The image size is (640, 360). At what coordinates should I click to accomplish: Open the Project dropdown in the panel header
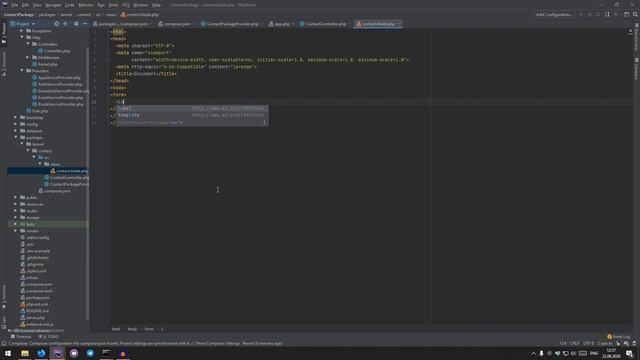[x=23, y=24]
